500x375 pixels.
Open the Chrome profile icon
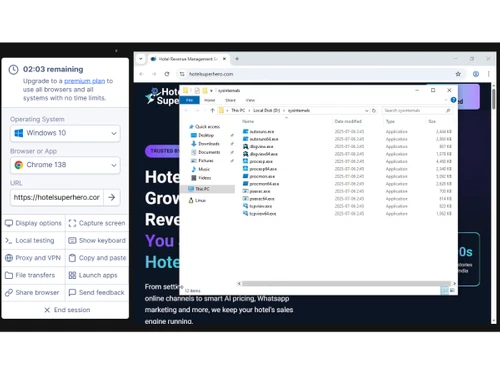(476, 74)
